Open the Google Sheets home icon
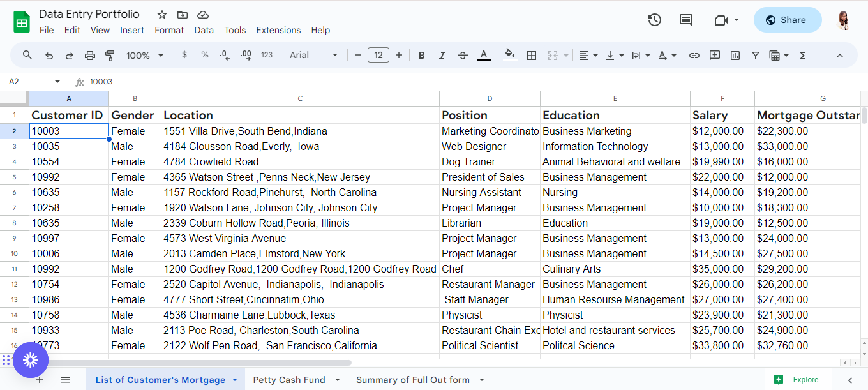The height and width of the screenshot is (390, 868). [22, 22]
